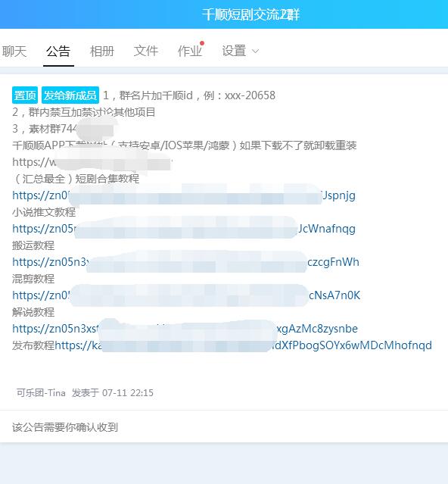Click the author name 可乐团-Tina
Image resolution: width=448 pixels, height=484 pixels.
41,392
